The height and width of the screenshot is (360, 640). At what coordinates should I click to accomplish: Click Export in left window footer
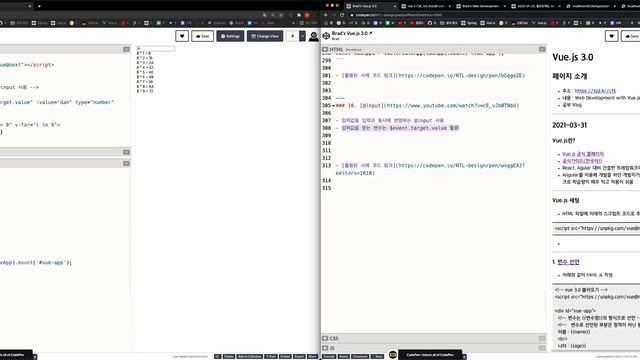(x=299, y=356)
